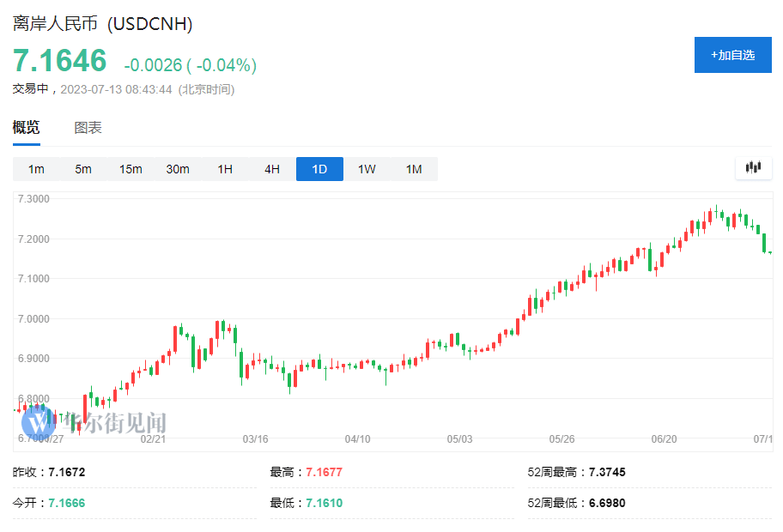Image resolution: width=783 pixels, height=532 pixels.
Task: Select the 5m timeframe
Action: click(83, 169)
